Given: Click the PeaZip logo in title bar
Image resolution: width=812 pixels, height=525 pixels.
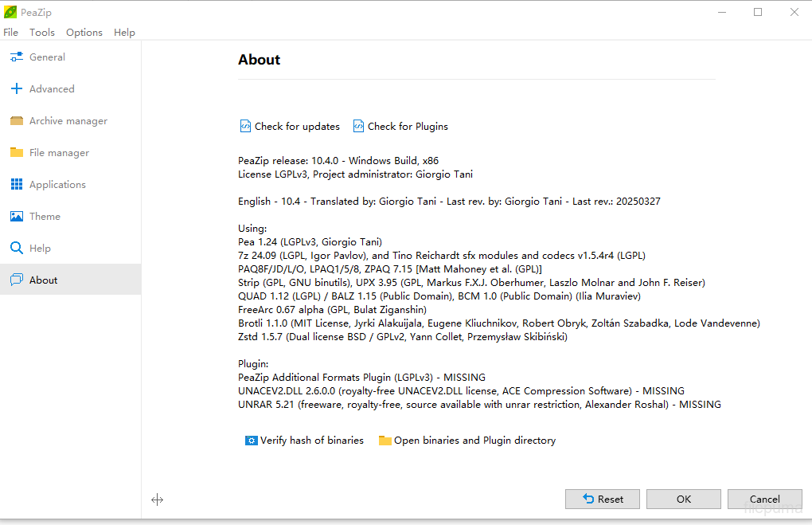Looking at the screenshot, I should pyautogui.click(x=10, y=13).
